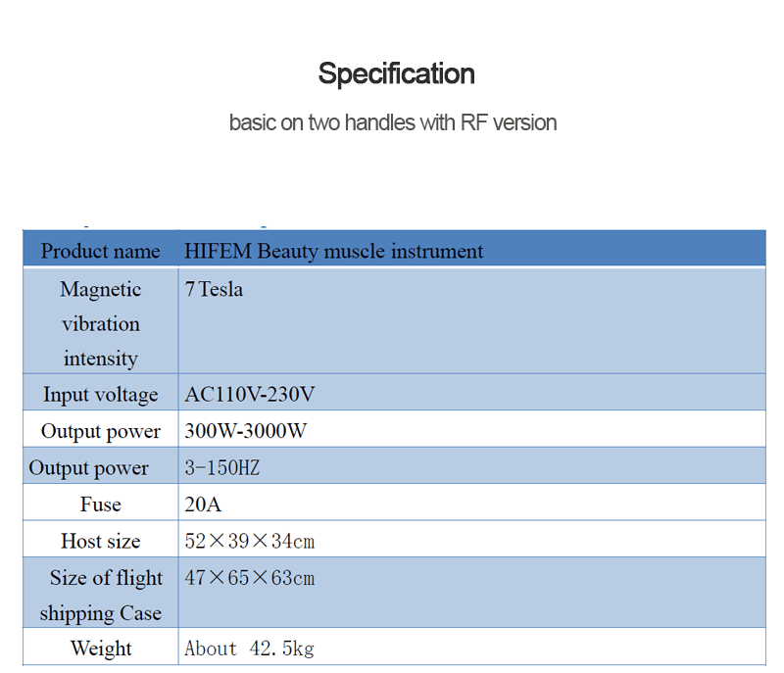
Task: Click the Output power label beside 3-150HZ
Action: pyautogui.click(x=89, y=468)
